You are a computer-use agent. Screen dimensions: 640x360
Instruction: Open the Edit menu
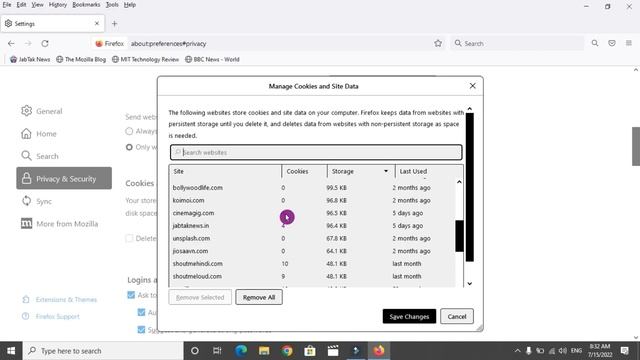tap(21, 5)
